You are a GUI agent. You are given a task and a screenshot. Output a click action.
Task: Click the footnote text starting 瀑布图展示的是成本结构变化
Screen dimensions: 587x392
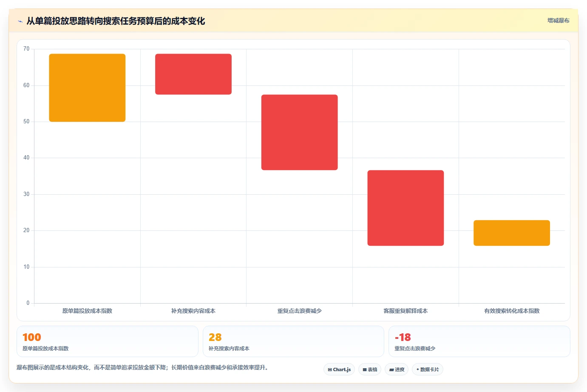142,367
